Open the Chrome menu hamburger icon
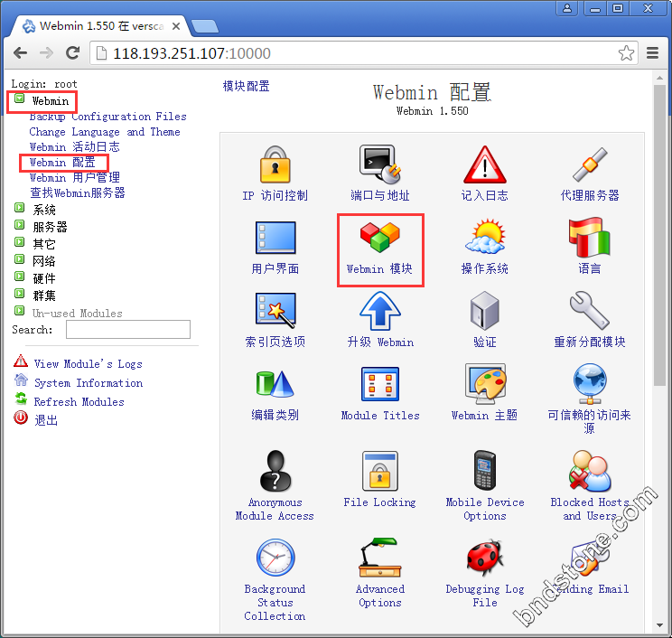 [652, 53]
